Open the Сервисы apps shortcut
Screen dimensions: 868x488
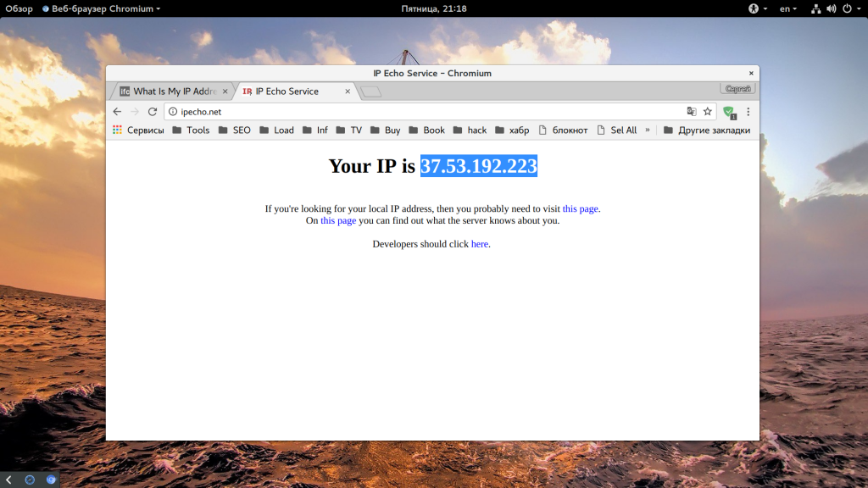tap(138, 130)
